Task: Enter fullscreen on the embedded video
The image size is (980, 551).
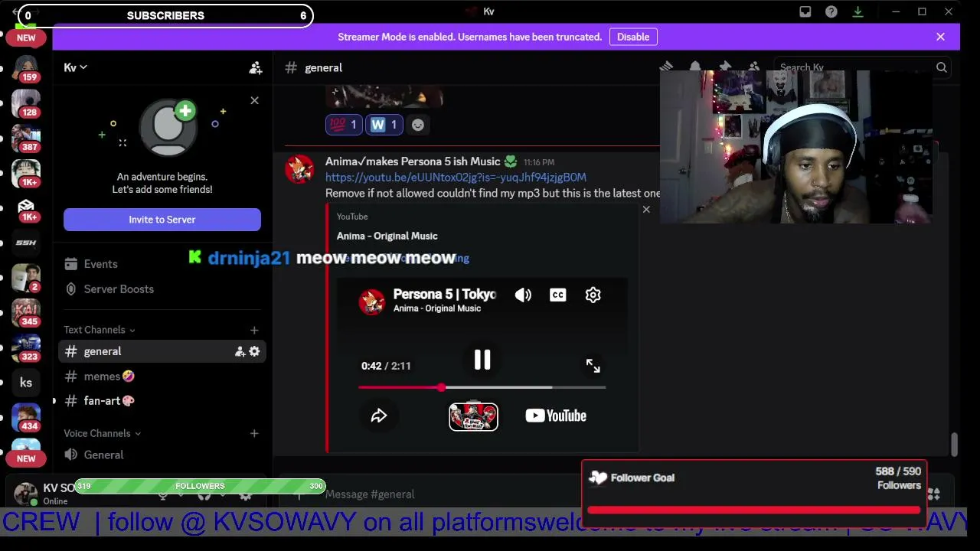Action: [593, 366]
